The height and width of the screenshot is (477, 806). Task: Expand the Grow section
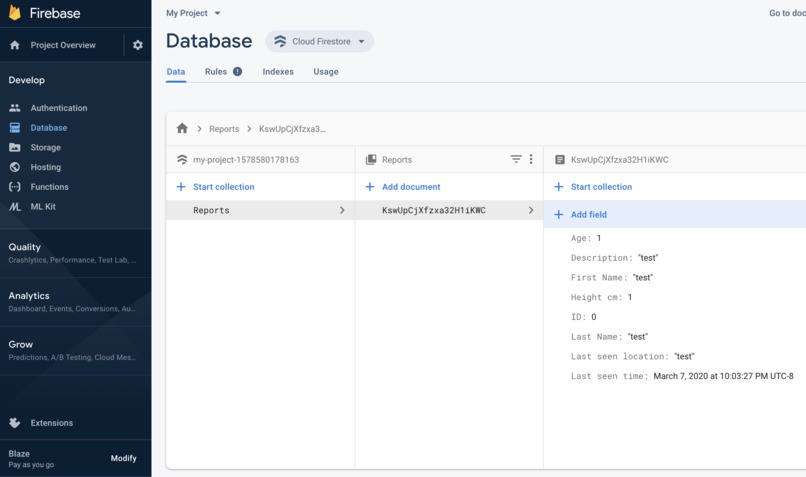(76, 351)
